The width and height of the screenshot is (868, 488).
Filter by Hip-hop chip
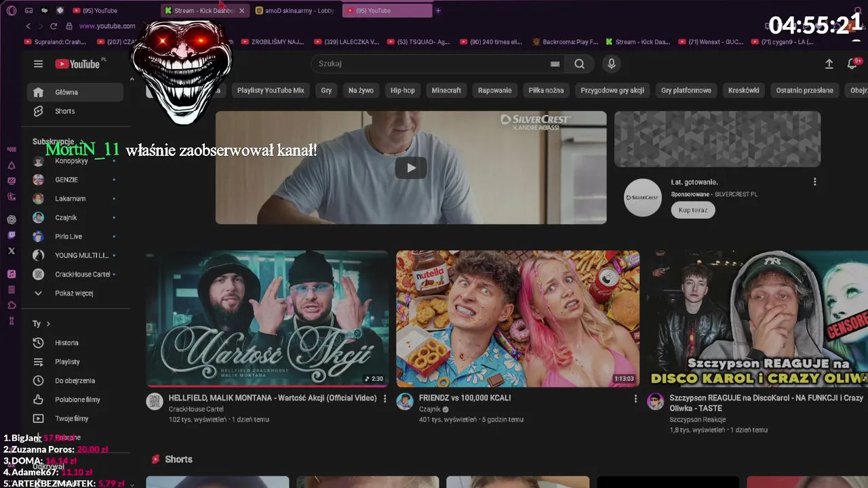(402, 90)
